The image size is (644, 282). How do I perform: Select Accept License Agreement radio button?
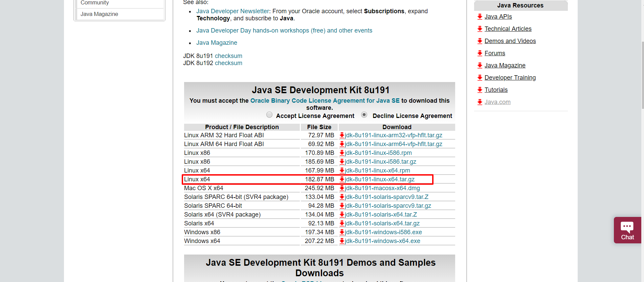[x=269, y=115]
